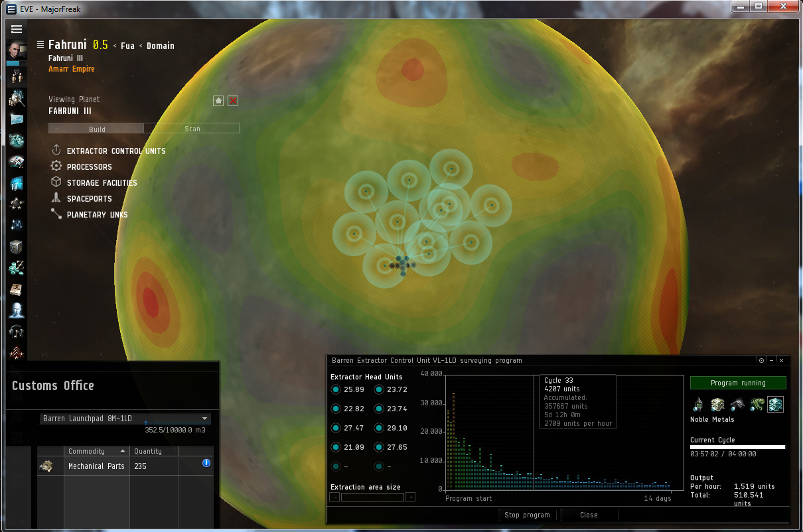Exit planet mode with red X icon
This screenshot has height=532, width=803.
[233, 101]
